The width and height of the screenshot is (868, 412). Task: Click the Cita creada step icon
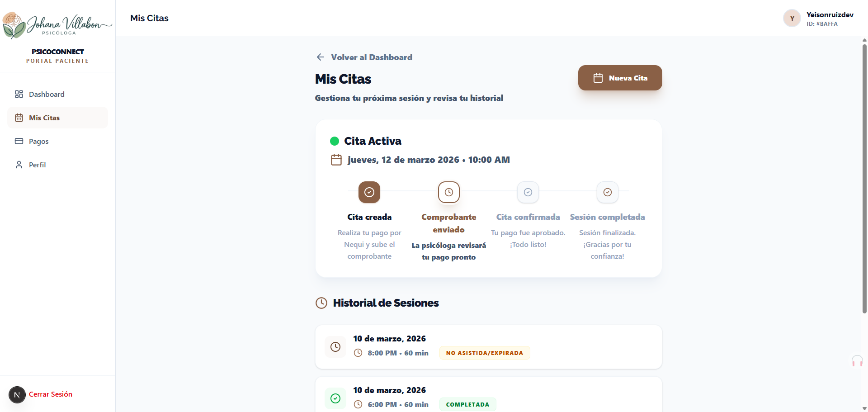[x=369, y=192]
